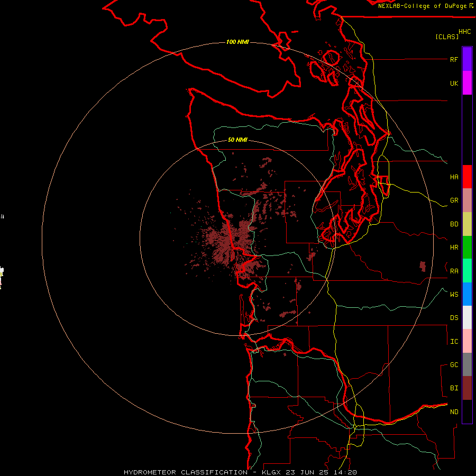Click the 'RA' legend label
Image resolution: width=476 pixels, height=476 pixels.
click(x=454, y=271)
